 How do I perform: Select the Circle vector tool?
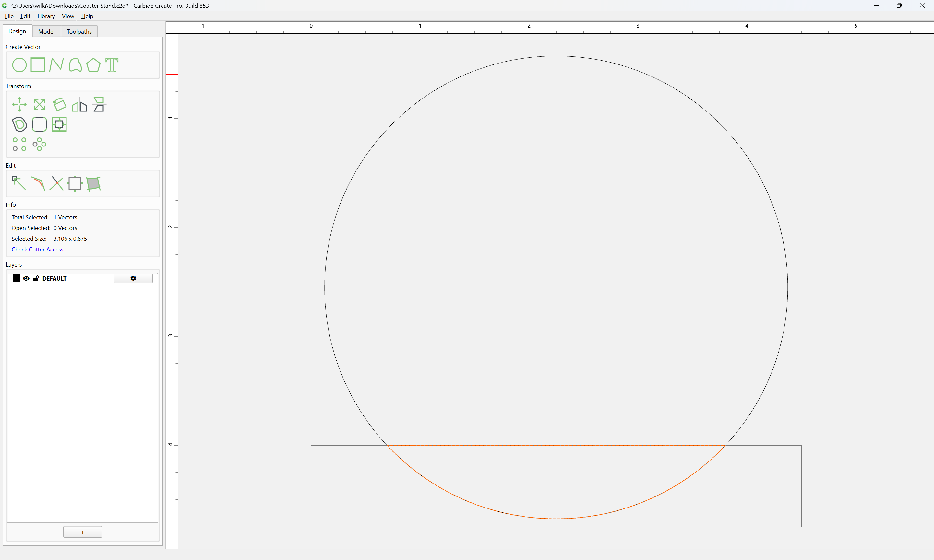[19, 65]
